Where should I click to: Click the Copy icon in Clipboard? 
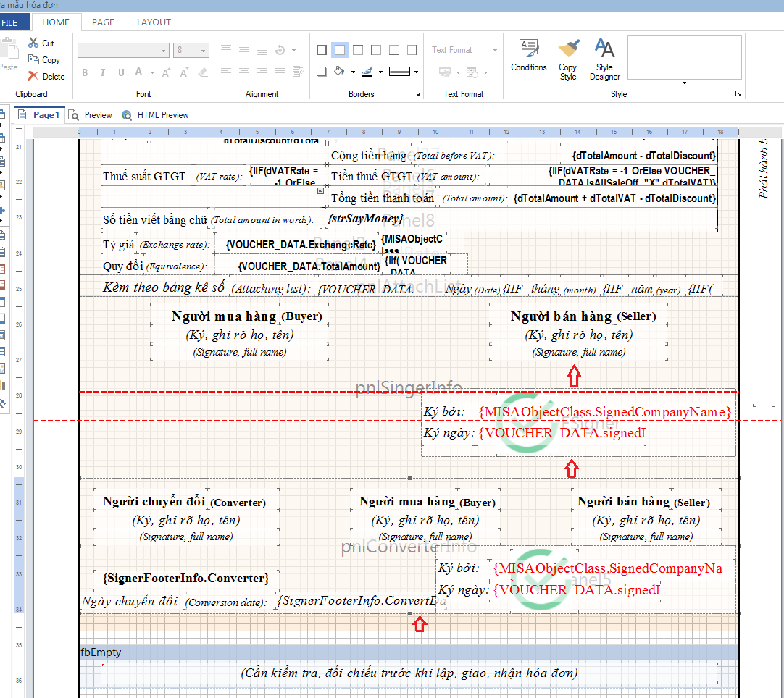33,59
